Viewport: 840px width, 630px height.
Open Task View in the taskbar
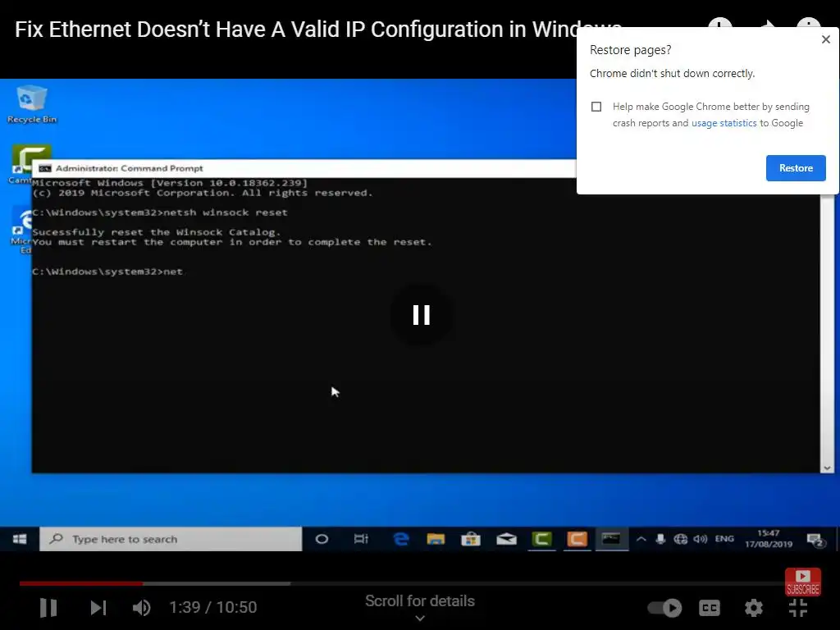coord(361,539)
